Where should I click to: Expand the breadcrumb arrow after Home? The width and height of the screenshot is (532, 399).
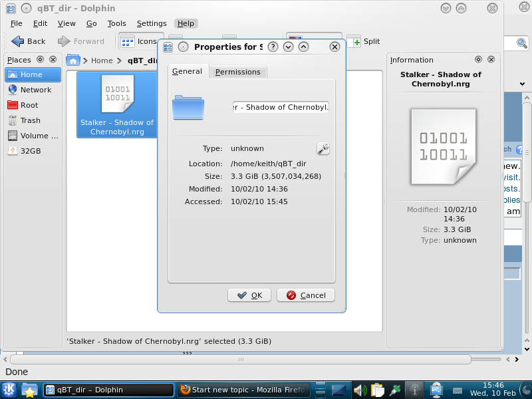pos(120,61)
